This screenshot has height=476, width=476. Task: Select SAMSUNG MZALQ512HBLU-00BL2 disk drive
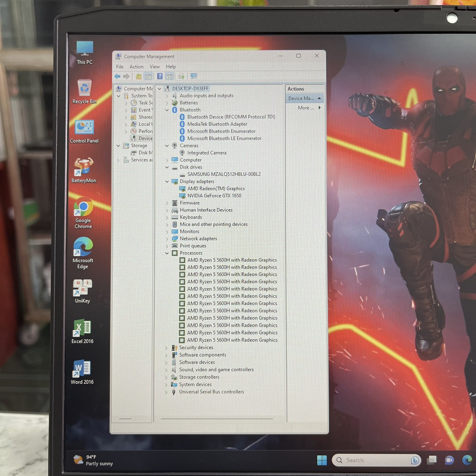(x=224, y=174)
